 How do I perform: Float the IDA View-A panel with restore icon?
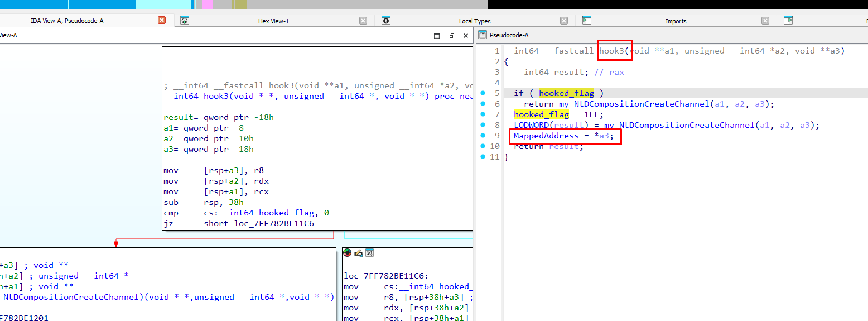tap(451, 35)
